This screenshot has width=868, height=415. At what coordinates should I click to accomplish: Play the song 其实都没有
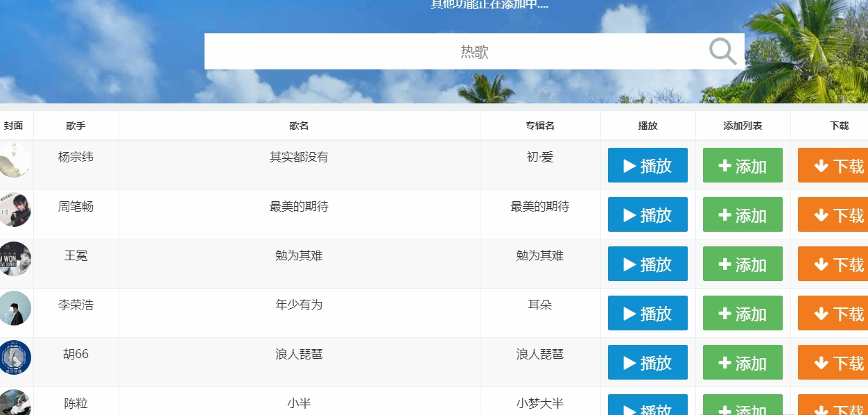coord(648,165)
